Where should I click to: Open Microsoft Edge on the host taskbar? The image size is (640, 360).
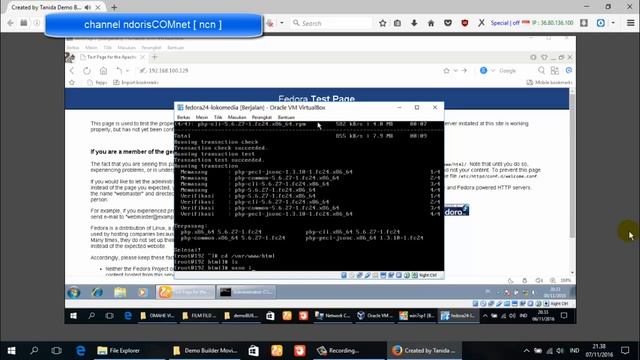[x=80, y=351]
